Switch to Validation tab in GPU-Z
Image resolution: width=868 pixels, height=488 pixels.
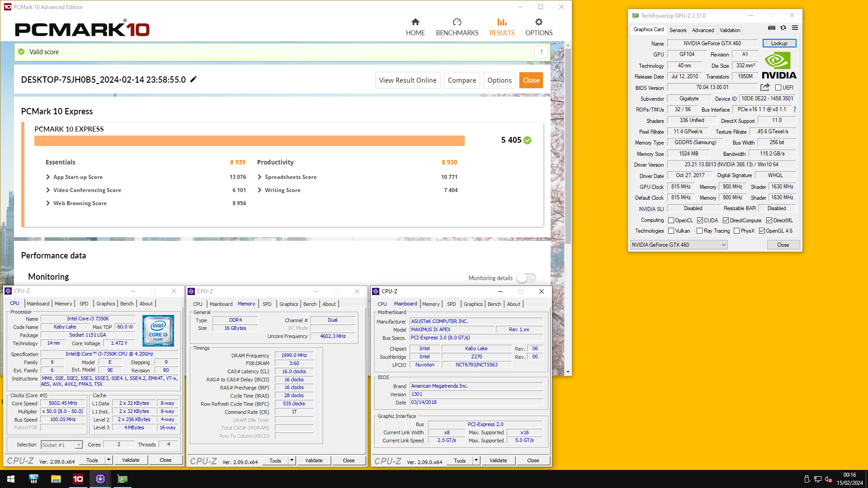[730, 30]
